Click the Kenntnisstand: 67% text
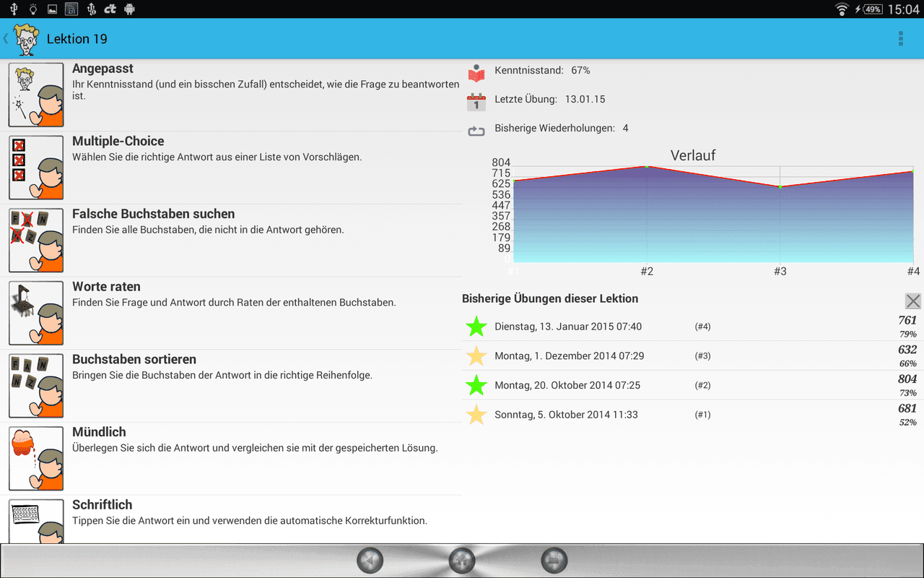This screenshot has width=924, height=578. (x=542, y=71)
